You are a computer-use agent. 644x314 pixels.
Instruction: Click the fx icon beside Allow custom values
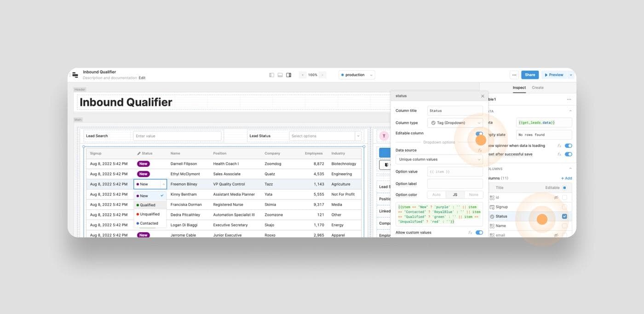470,233
